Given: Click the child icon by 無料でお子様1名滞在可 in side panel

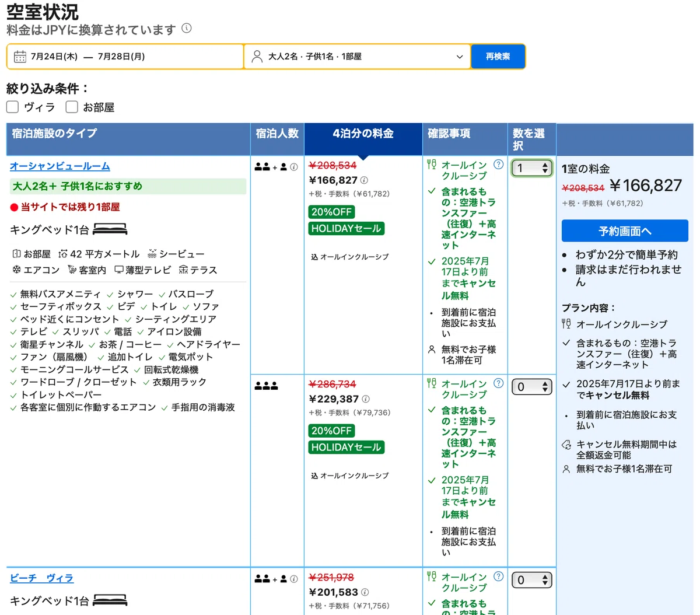Looking at the screenshot, I should (566, 469).
